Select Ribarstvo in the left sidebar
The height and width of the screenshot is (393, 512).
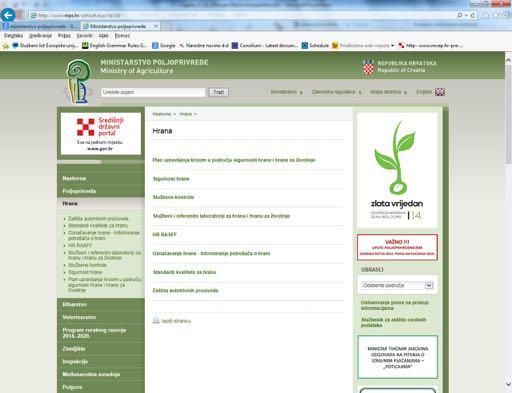(x=75, y=304)
